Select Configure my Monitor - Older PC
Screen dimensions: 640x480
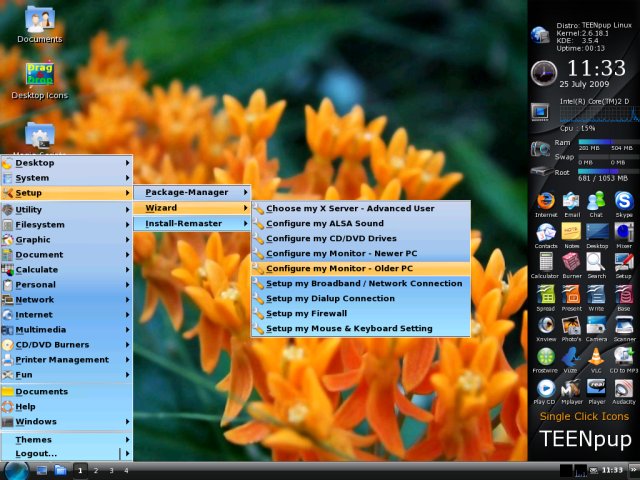pos(361,269)
